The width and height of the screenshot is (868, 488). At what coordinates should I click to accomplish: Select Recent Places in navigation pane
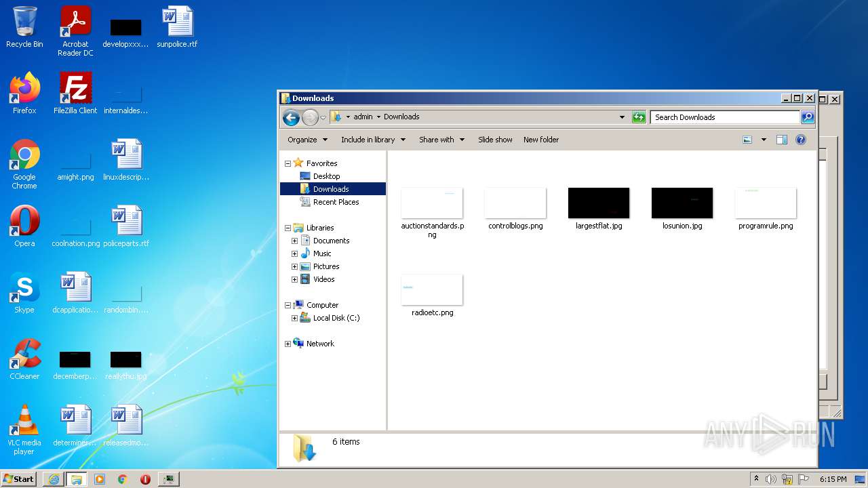tap(336, 202)
